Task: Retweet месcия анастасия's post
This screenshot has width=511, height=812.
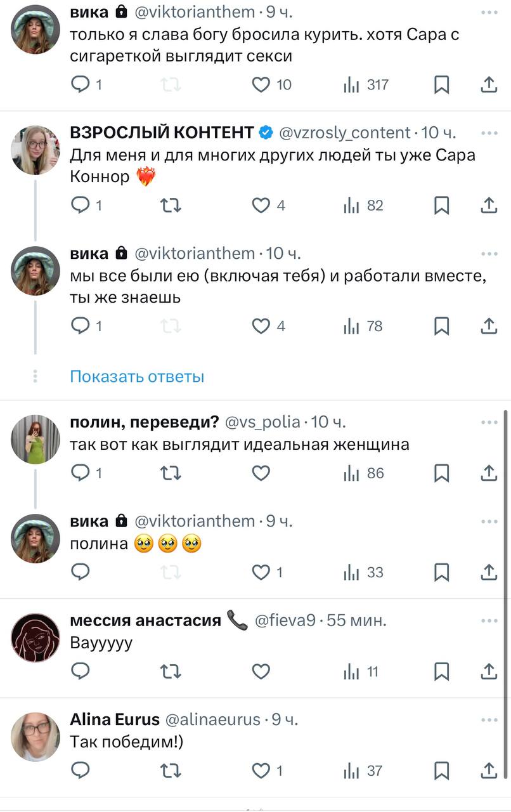Action: click(171, 671)
